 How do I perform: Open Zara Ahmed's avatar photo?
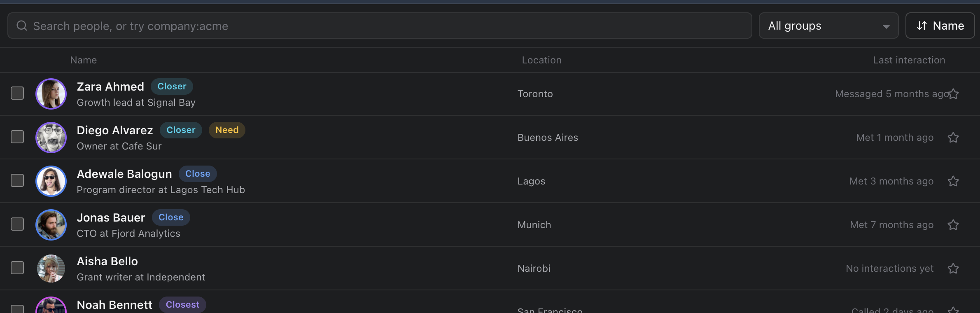click(x=51, y=94)
